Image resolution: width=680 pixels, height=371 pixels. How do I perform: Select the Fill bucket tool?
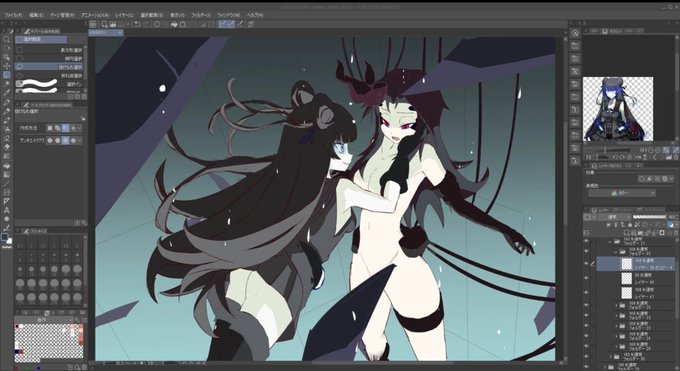[x=7, y=165]
